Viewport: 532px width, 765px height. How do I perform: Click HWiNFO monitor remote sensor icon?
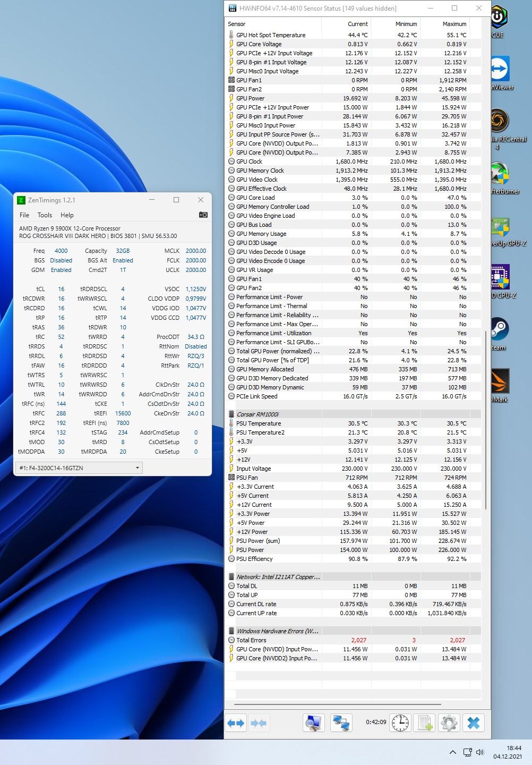313,722
